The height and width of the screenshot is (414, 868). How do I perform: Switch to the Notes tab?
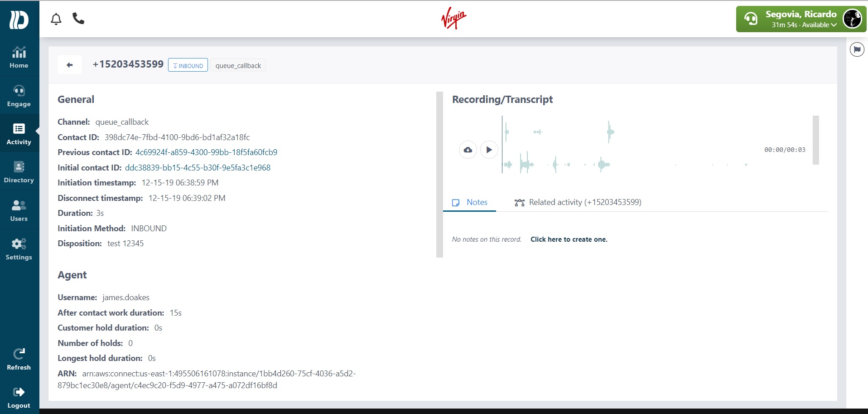click(470, 202)
